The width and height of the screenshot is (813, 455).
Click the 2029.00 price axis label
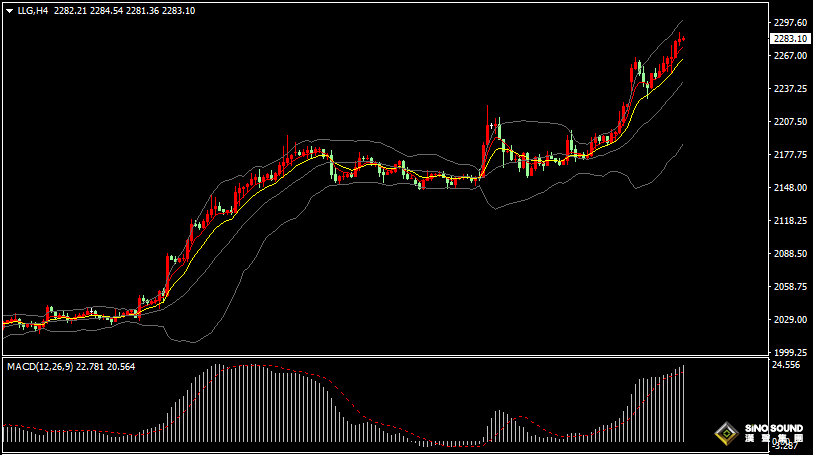coord(790,320)
